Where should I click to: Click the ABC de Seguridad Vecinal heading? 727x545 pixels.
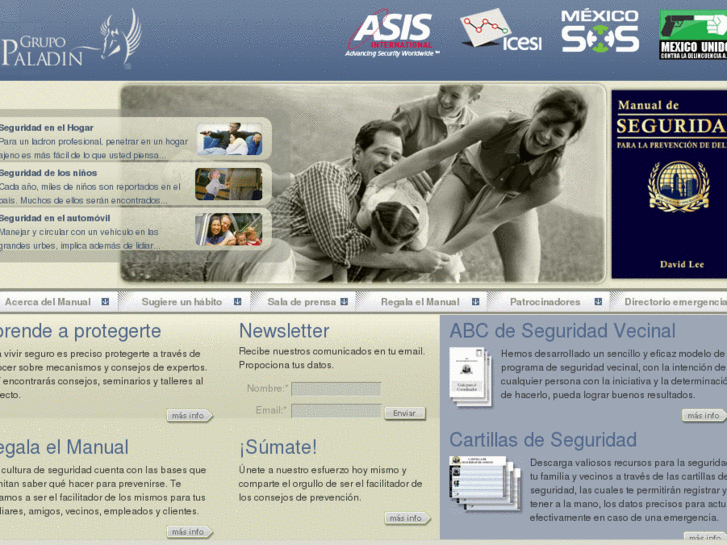tap(562, 331)
